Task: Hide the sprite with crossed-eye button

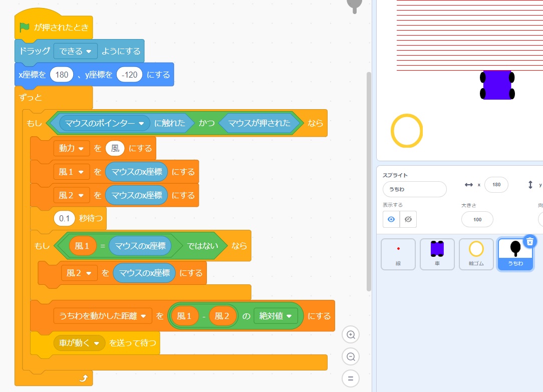Action: [x=408, y=219]
